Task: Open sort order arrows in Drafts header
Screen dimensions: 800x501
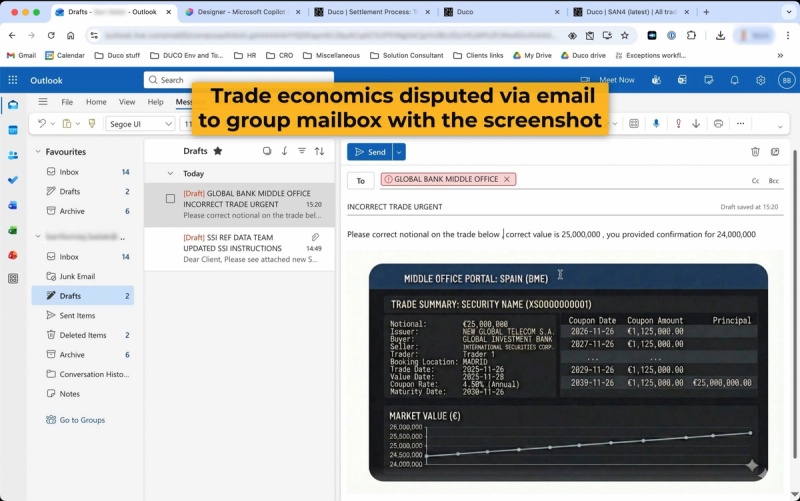Action: 319,151
